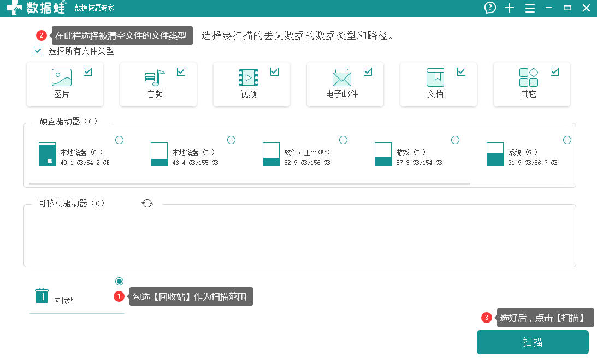Click the 扫描 scan button

click(x=533, y=342)
